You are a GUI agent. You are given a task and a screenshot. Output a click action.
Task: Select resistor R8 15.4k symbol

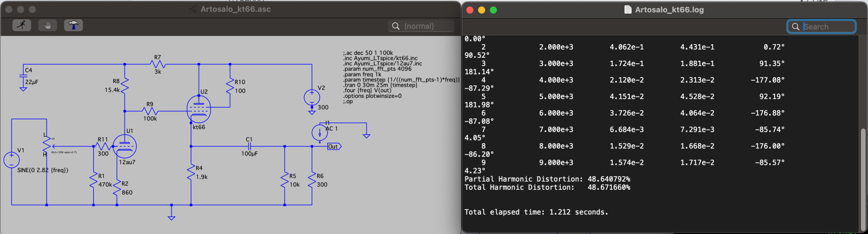(x=125, y=85)
